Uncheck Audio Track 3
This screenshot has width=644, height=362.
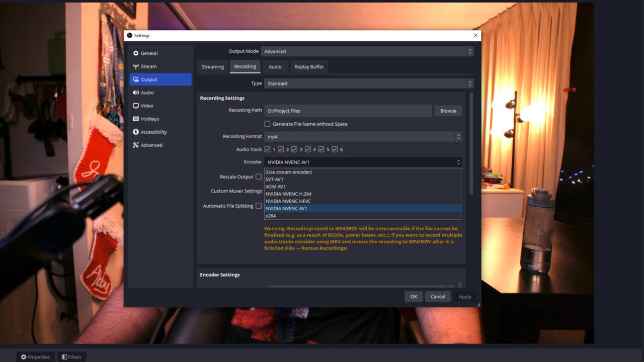294,149
